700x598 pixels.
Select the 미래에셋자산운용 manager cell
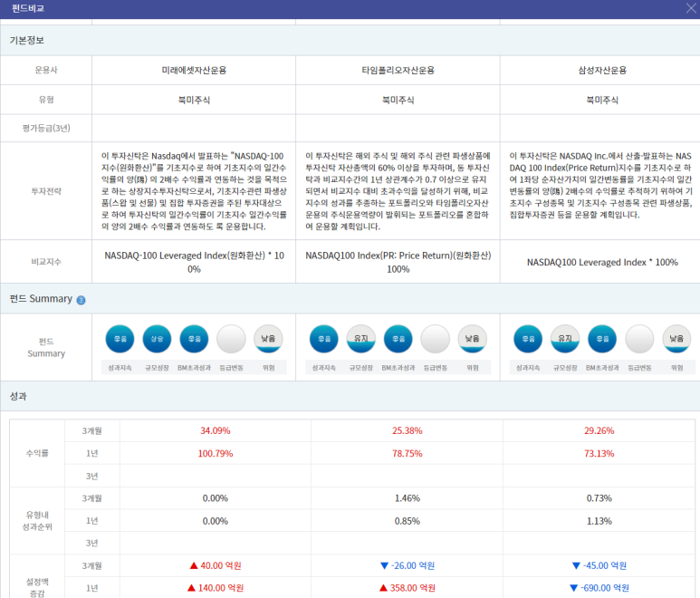[x=194, y=70]
